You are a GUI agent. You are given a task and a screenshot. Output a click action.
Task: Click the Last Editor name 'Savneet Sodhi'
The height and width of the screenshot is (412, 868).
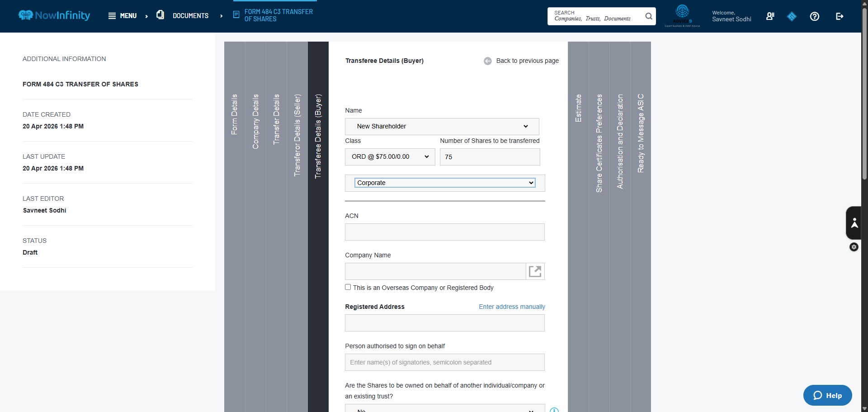click(44, 210)
